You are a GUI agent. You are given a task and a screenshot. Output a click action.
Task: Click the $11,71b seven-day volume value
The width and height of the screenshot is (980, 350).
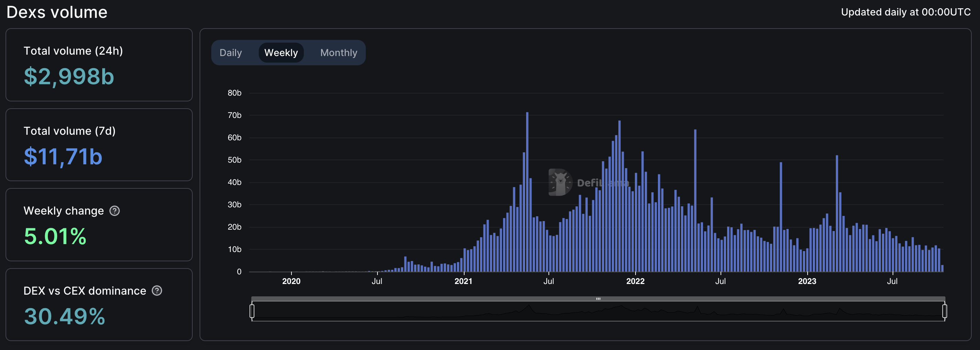63,156
